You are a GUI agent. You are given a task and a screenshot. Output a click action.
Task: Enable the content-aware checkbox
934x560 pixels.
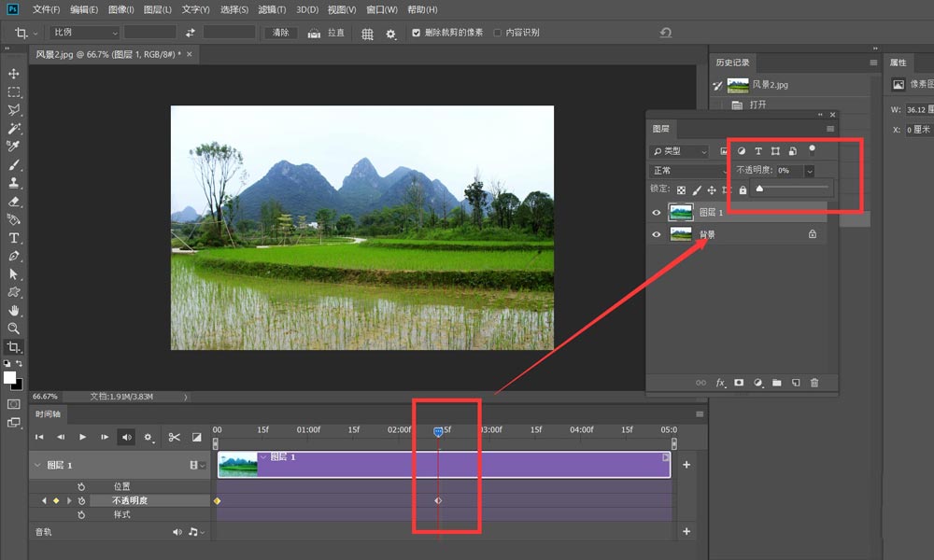point(498,33)
